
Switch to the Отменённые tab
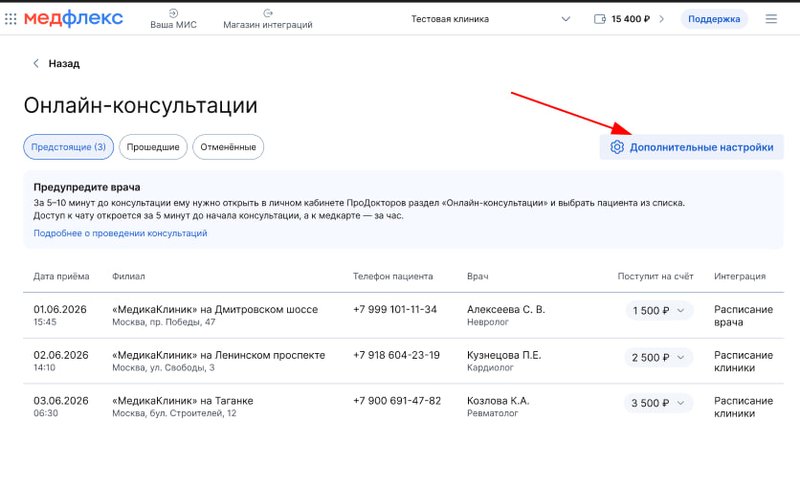[x=228, y=147]
